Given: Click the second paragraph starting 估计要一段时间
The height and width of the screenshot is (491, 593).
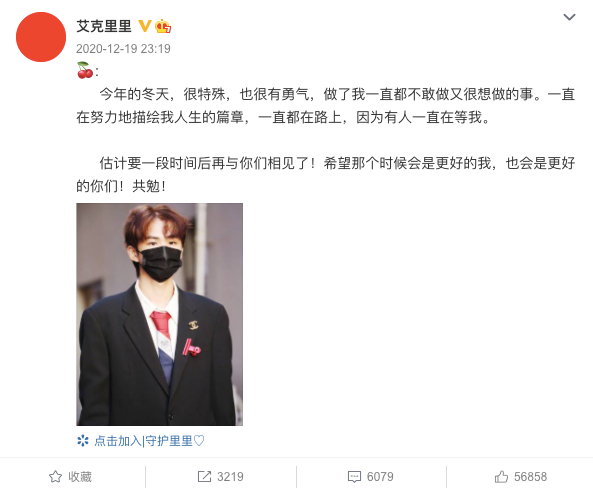Looking at the screenshot, I should [326, 174].
